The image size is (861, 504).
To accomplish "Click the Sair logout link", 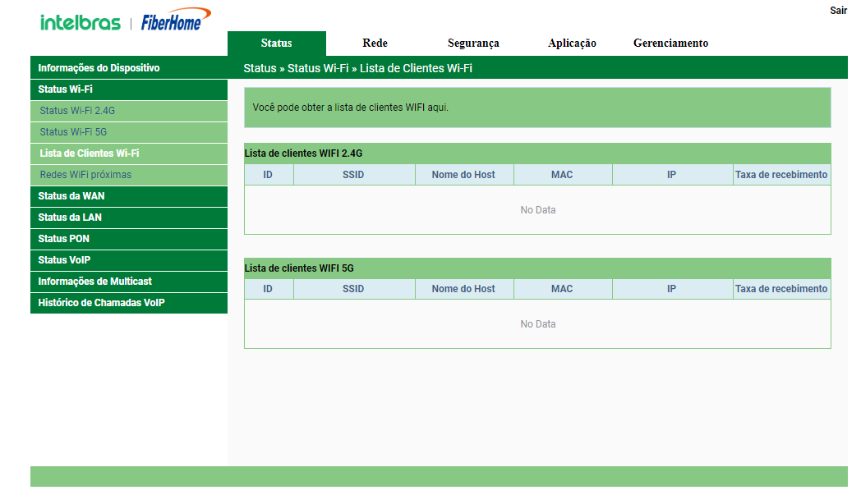I will (838, 11).
